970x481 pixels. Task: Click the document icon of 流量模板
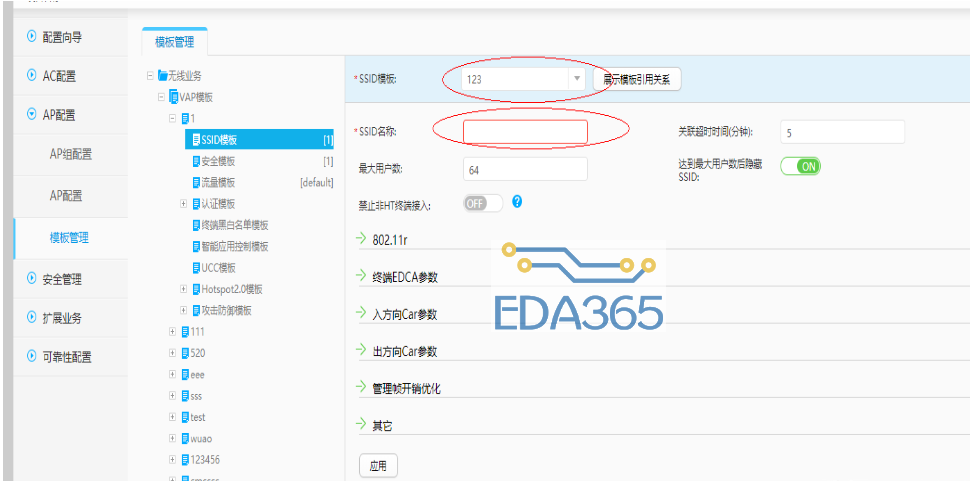[x=196, y=183]
